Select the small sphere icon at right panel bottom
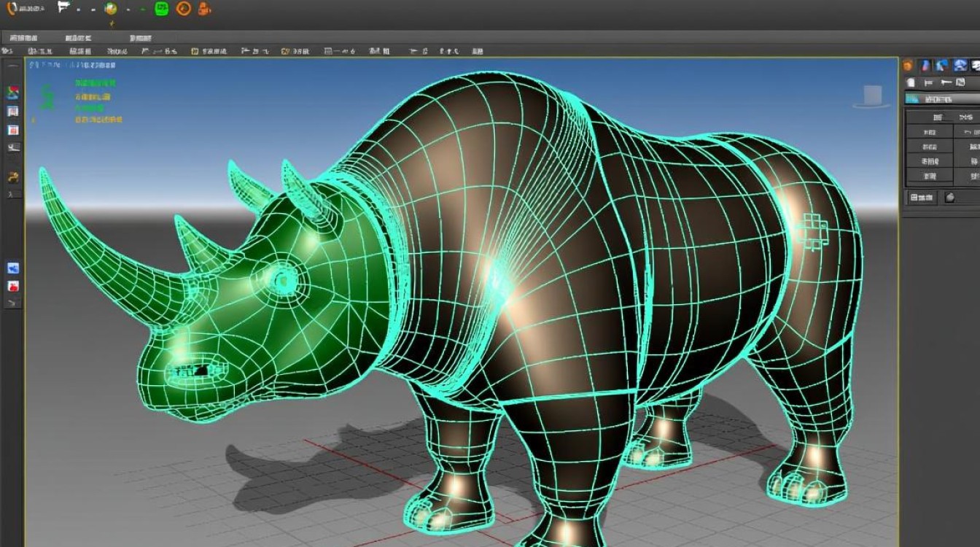Screen dimensions: 980x547 [x=950, y=198]
